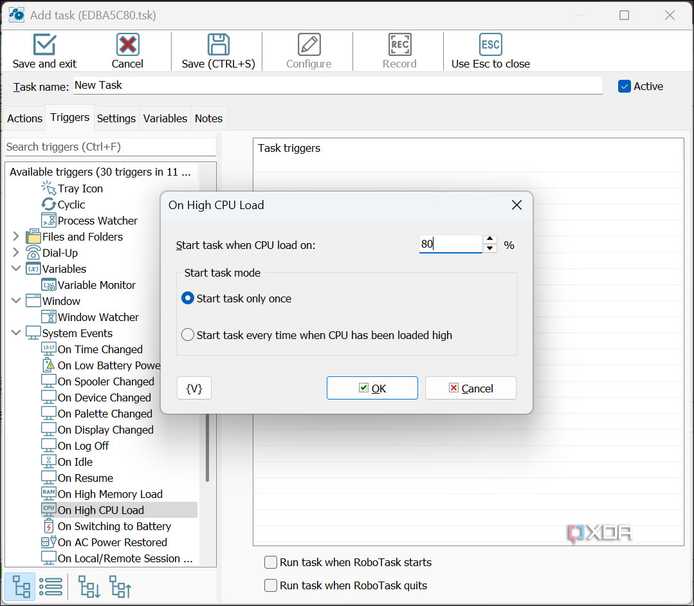The width and height of the screenshot is (694, 606).
Task: Select the Variable Monitor trigger
Action: click(89, 285)
